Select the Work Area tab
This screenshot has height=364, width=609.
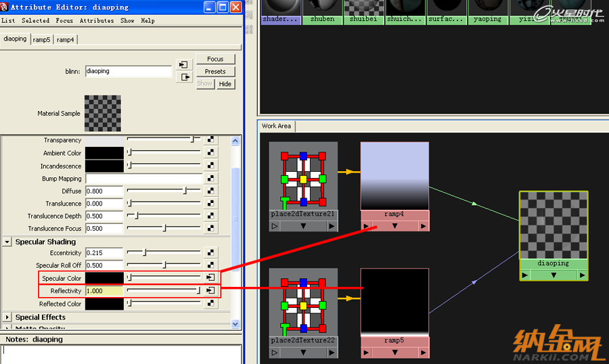pos(276,126)
